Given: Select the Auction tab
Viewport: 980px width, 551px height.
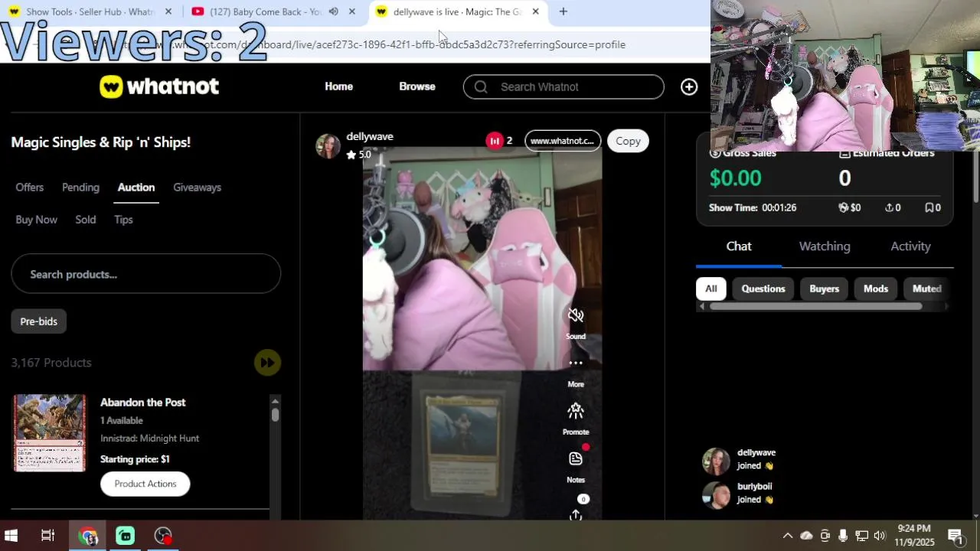Looking at the screenshot, I should pyautogui.click(x=136, y=187).
